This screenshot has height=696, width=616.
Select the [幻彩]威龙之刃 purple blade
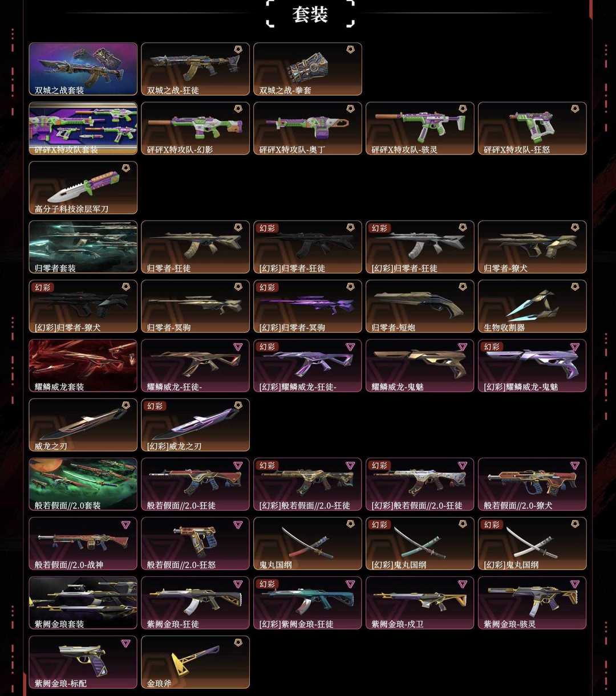[x=195, y=425]
